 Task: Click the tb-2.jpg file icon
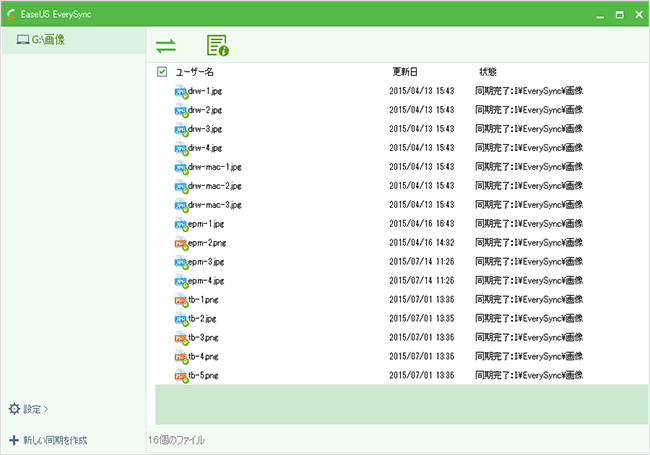(x=181, y=319)
